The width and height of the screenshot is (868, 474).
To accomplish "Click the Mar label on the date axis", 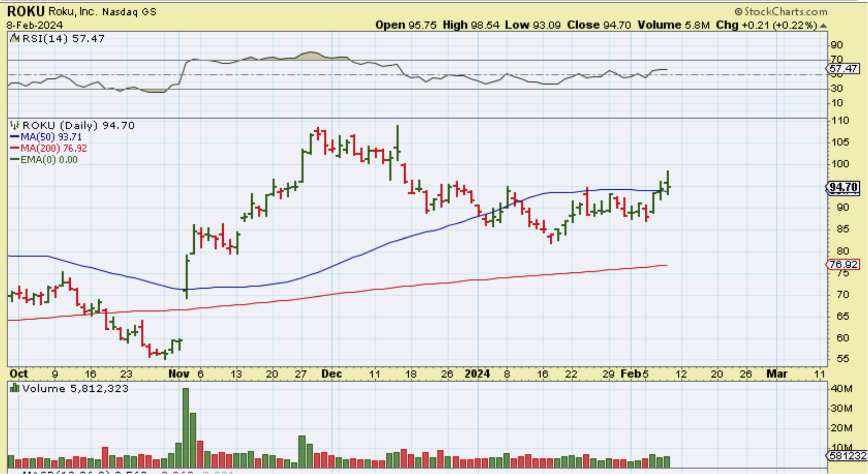I will 777,374.
